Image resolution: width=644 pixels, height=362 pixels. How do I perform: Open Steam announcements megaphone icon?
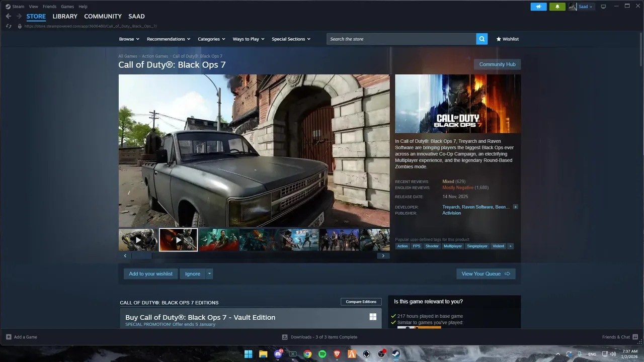tap(538, 7)
